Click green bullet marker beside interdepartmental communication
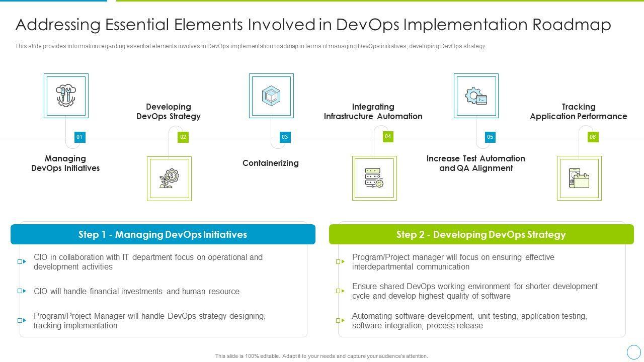Image resolution: width=644 pixels, height=362 pixels. [x=341, y=261]
